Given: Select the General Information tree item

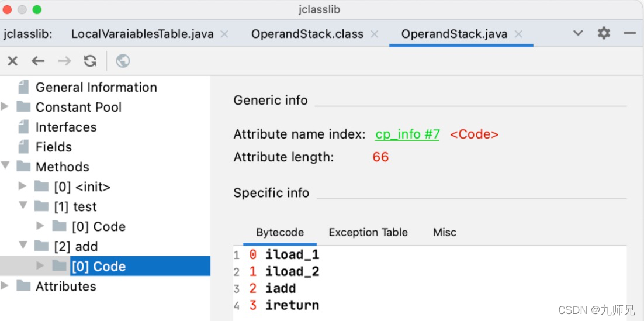Looking at the screenshot, I should click(x=96, y=87).
